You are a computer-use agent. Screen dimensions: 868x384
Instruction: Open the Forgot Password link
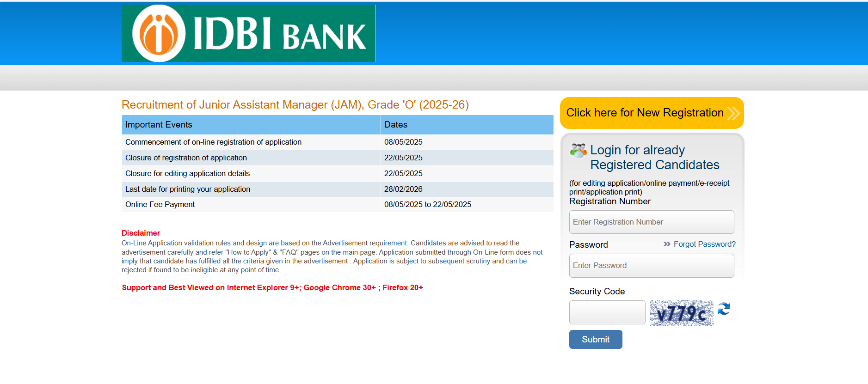pyautogui.click(x=704, y=244)
